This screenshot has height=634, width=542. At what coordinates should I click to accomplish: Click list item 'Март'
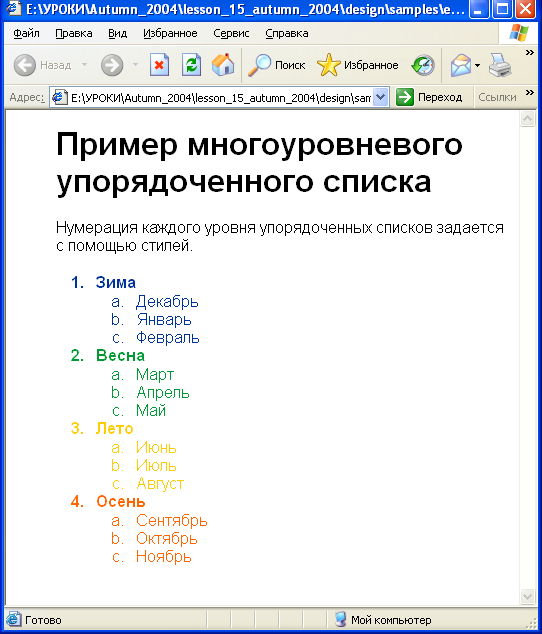pyautogui.click(x=155, y=374)
